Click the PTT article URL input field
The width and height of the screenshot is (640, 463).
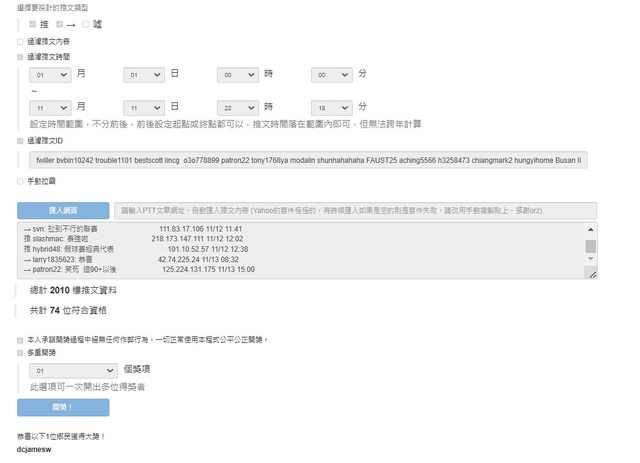click(x=355, y=210)
